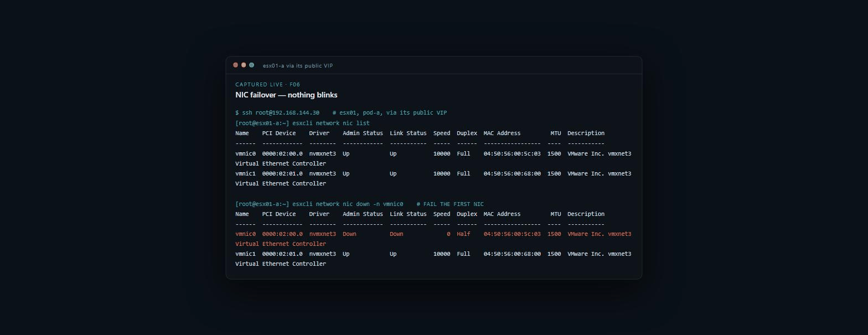Click the 'PCI Device' header of the first table
Screen dimensions: 868x335
click(x=279, y=133)
